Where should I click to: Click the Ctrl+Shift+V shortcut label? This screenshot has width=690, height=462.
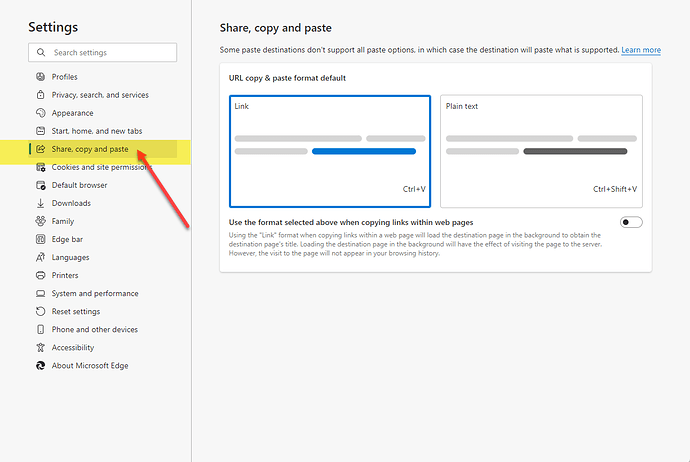pos(615,189)
